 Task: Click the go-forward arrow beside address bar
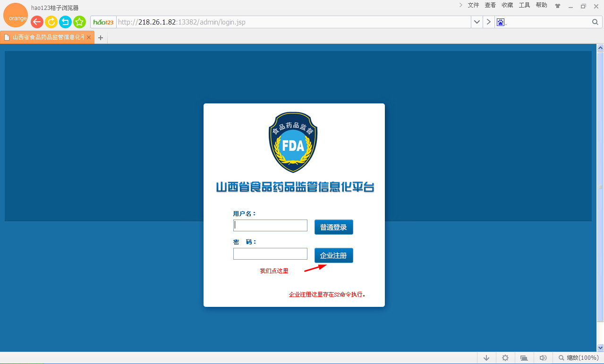(489, 22)
